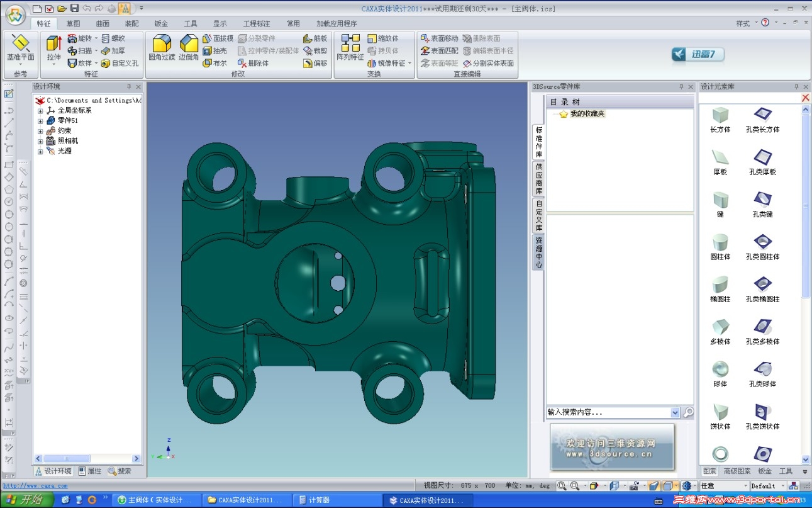812x508 pixels.
Task: Click the 布尔 boolean tool
Action: point(214,64)
